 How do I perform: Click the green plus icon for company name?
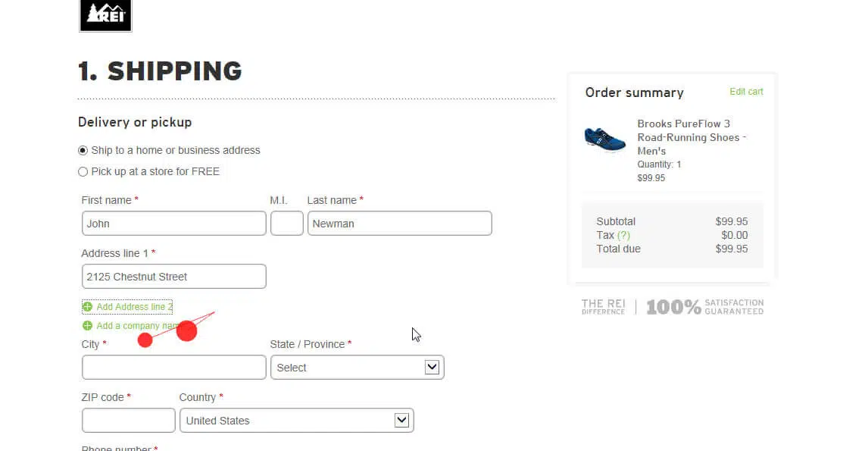(x=87, y=326)
